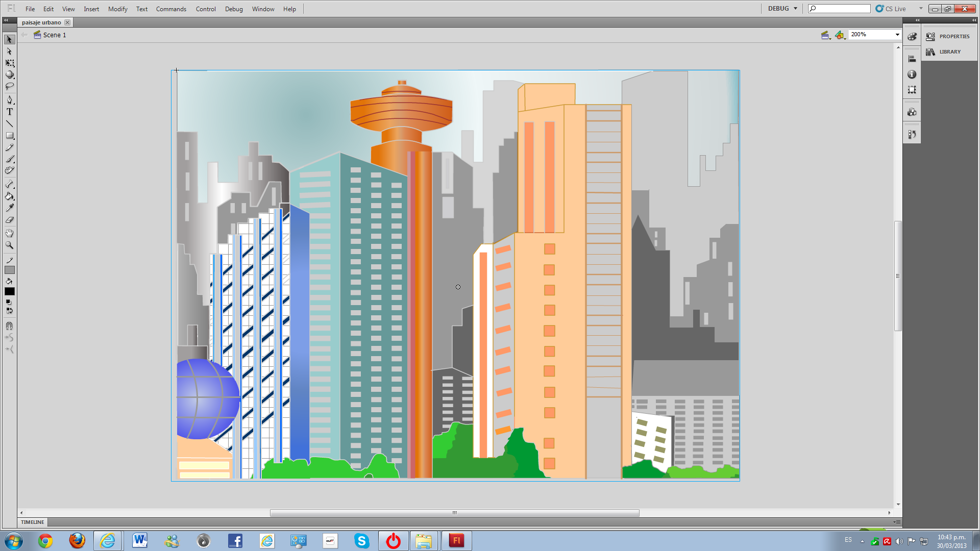Select the Lasso tool
Viewport: 980px width, 551px height.
point(9,86)
